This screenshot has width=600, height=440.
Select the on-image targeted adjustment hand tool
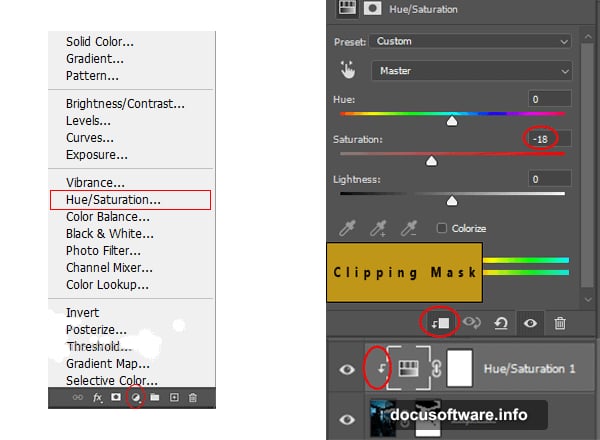pos(348,71)
